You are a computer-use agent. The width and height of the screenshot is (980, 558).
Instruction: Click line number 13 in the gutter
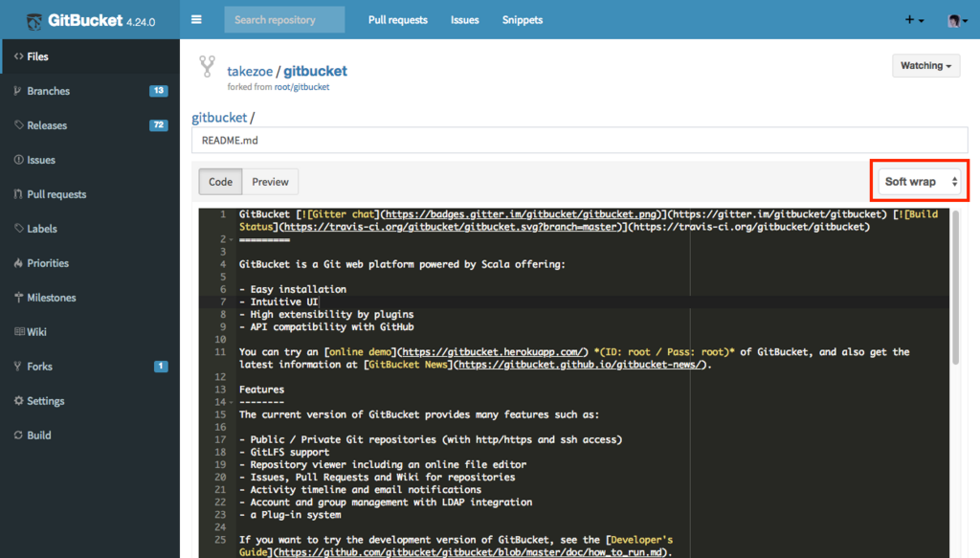(x=220, y=390)
